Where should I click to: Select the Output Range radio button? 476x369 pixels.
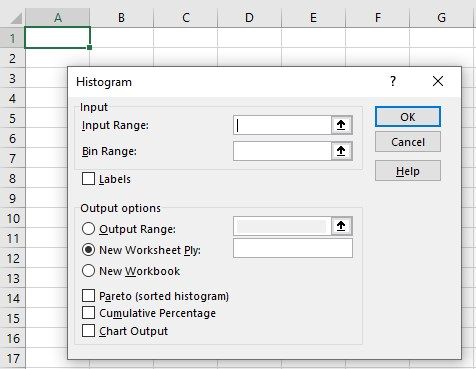tap(88, 229)
